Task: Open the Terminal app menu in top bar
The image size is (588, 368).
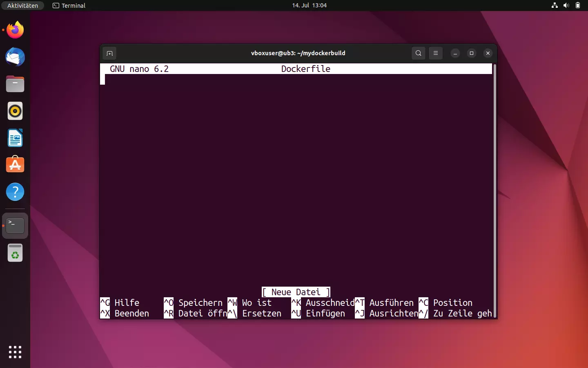Action: [69, 5]
